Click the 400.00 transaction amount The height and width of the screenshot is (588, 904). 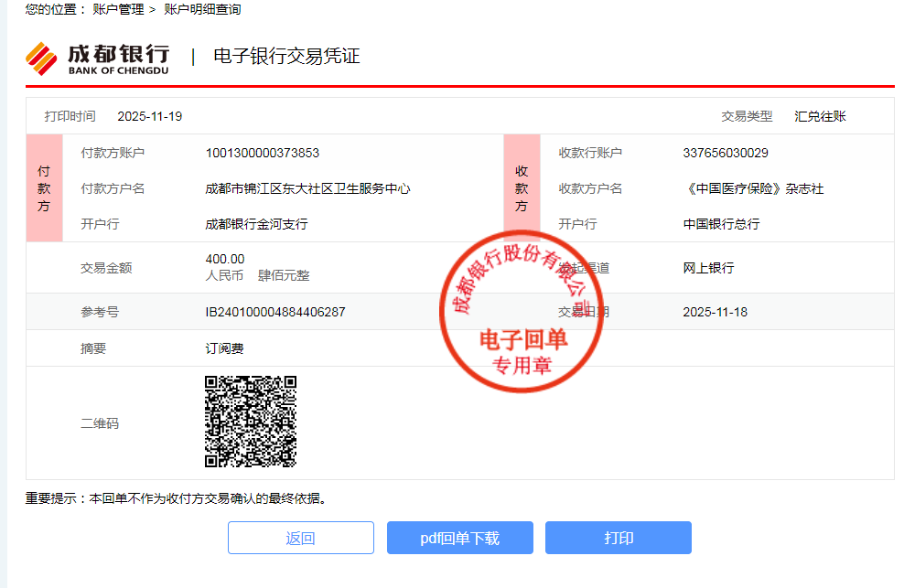click(x=225, y=259)
